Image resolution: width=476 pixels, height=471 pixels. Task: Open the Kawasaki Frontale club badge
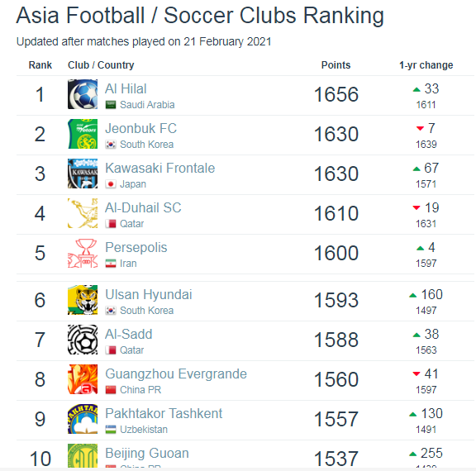tap(83, 174)
